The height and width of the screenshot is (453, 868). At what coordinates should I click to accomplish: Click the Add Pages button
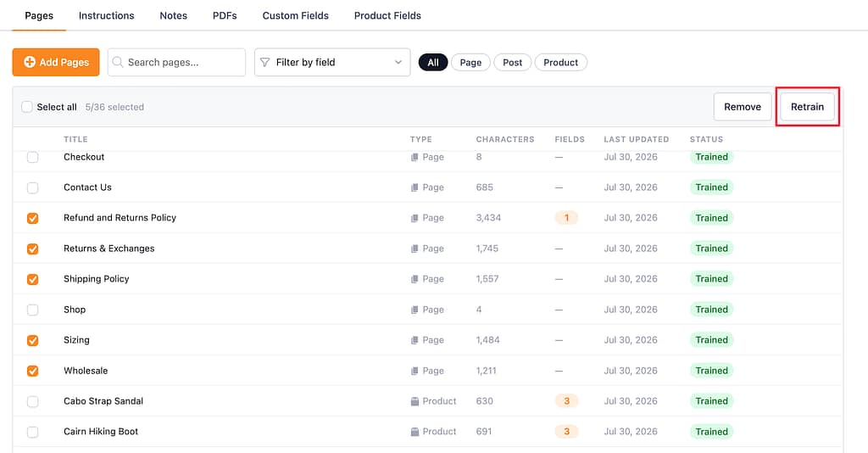(x=56, y=62)
